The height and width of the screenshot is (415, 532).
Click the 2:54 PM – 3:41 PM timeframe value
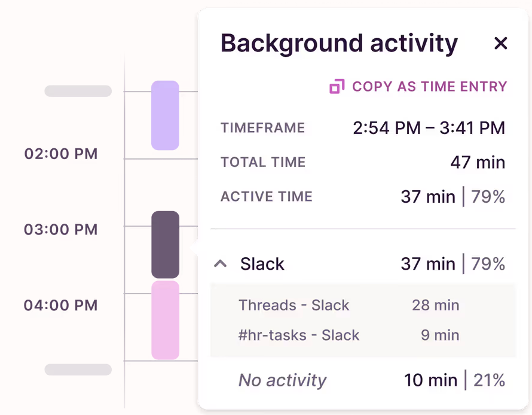(429, 127)
